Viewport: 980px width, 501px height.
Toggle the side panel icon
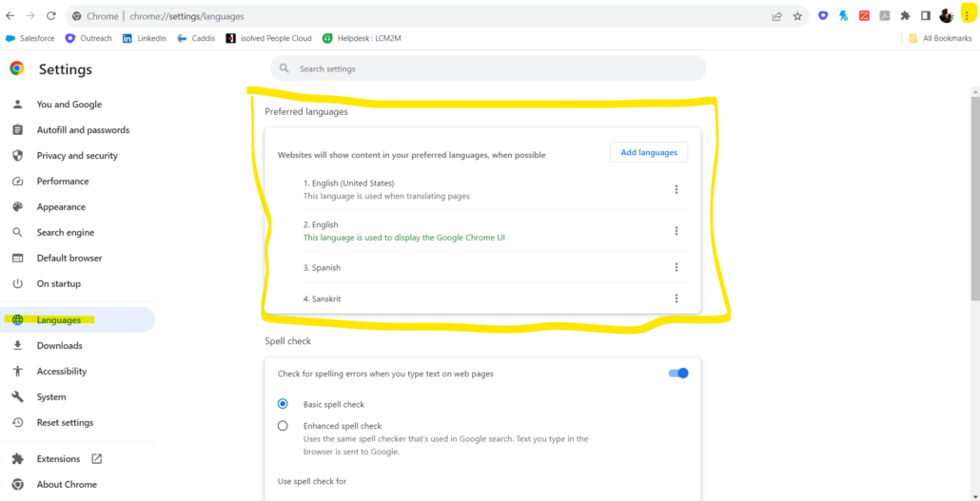point(926,15)
